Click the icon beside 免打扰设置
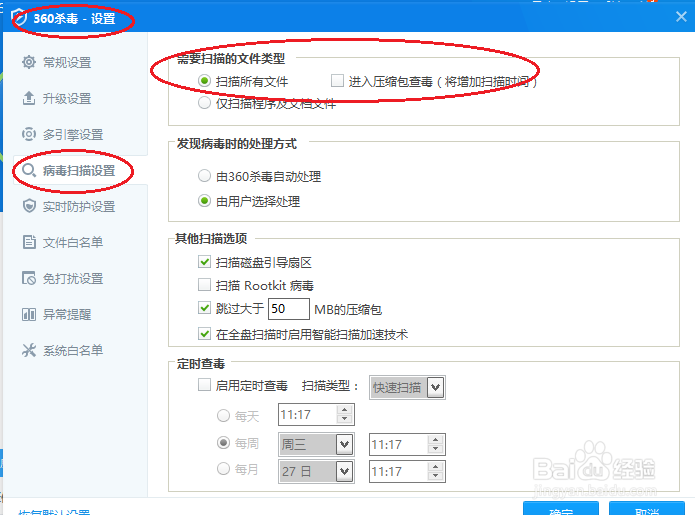The height and width of the screenshot is (515, 695). (29, 278)
